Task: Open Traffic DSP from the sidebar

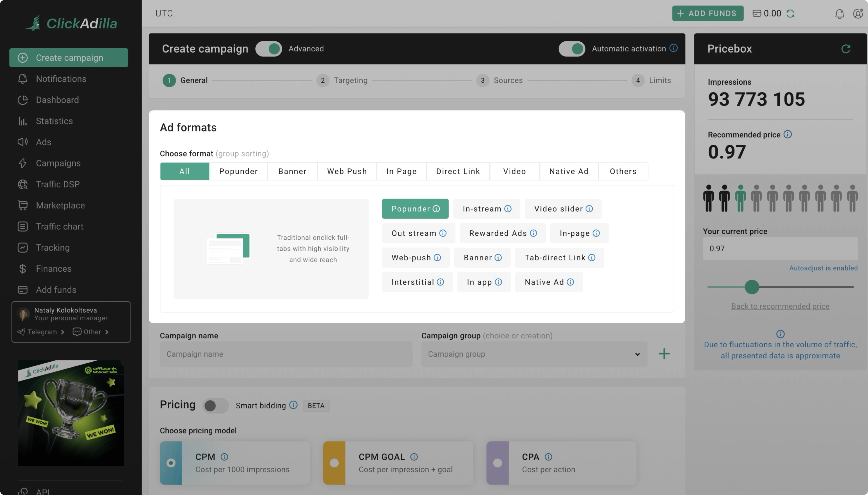Action: 57,184
